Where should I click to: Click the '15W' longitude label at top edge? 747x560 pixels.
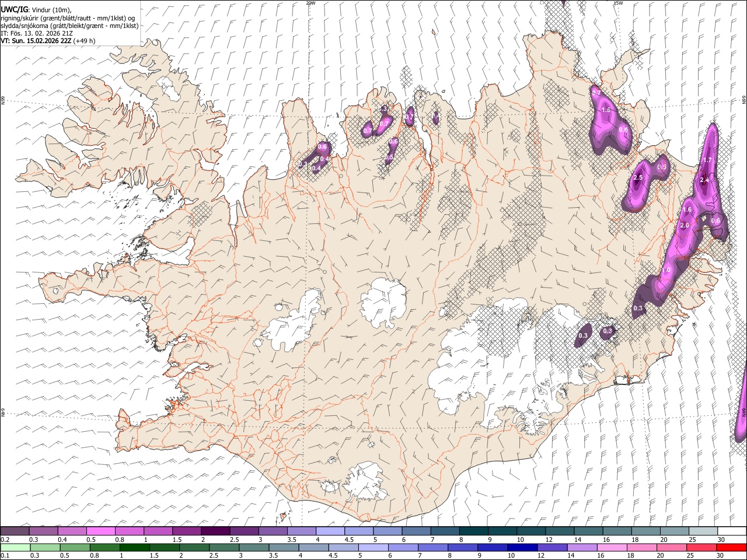tap(618, 3)
